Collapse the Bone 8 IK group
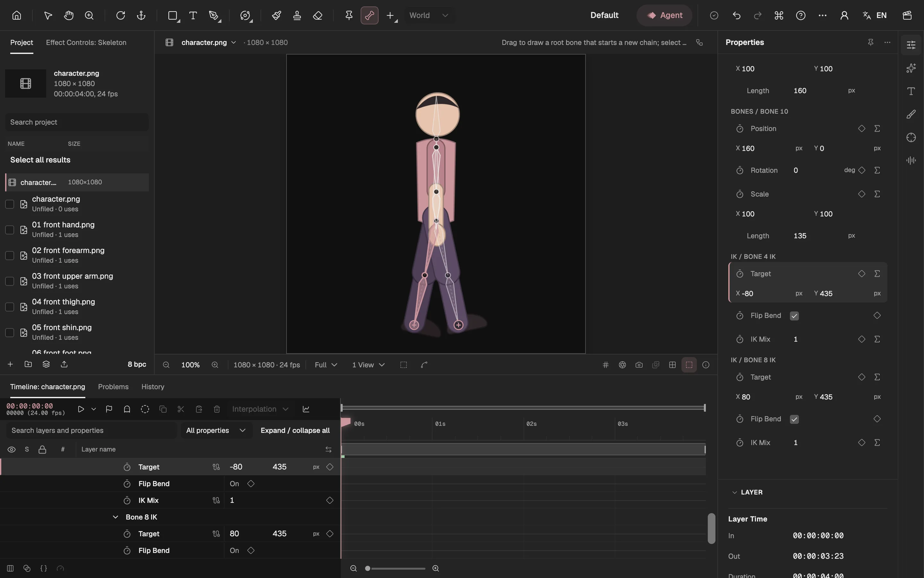This screenshot has height=578, width=924. [115, 517]
